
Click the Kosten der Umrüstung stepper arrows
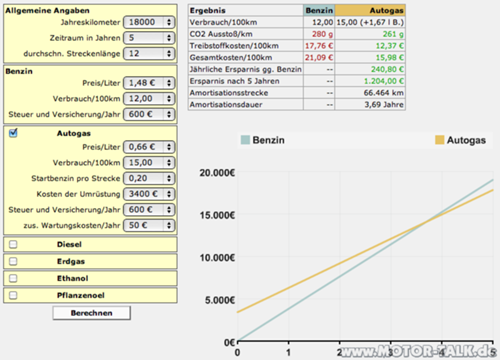click(169, 194)
